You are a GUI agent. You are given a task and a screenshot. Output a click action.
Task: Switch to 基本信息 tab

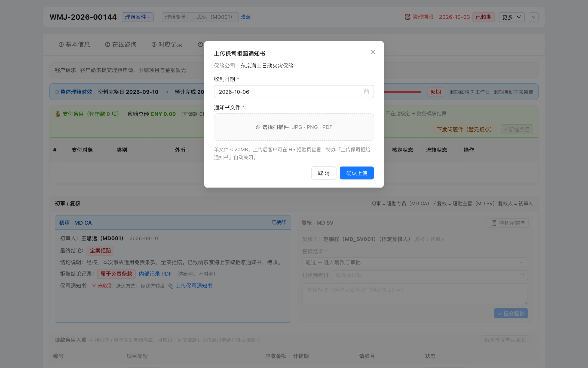(74, 44)
